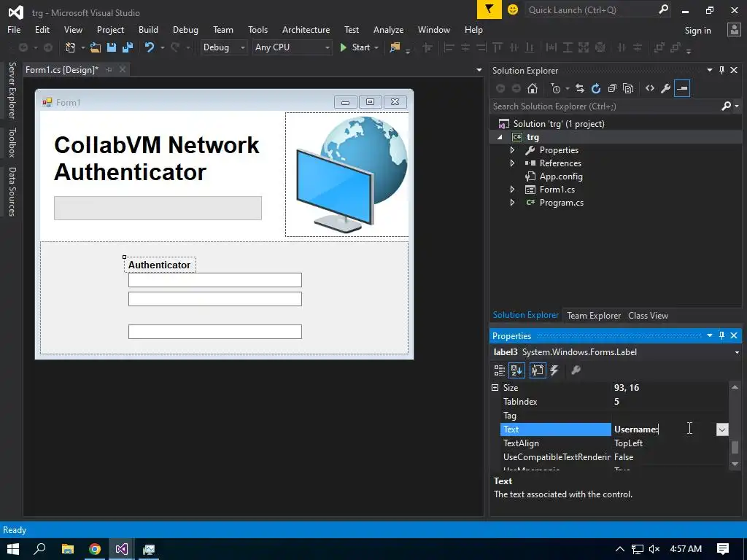Viewport: 747px width, 560px height.
Task: Select the Authenticator label on the form
Action: pos(159,265)
